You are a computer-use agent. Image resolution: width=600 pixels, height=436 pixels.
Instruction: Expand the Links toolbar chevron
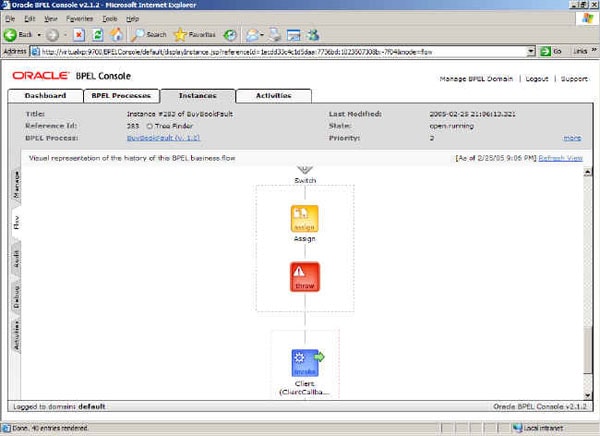pyautogui.click(x=594, y=50)
